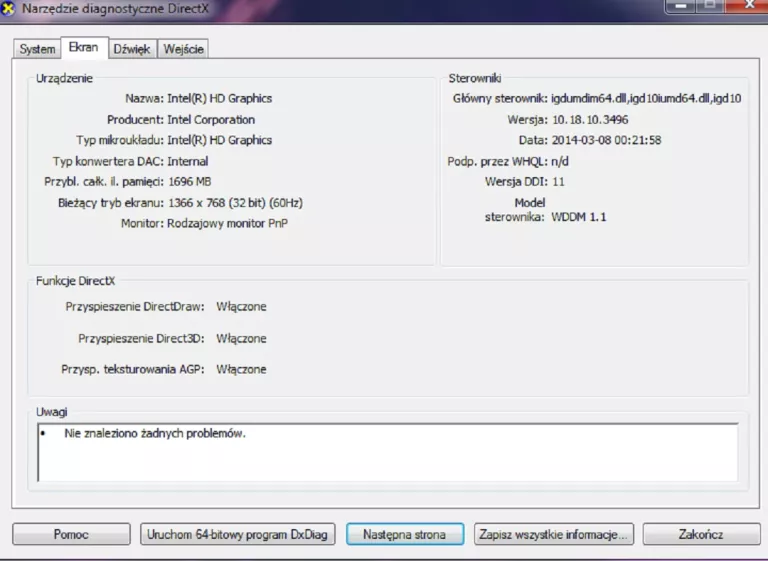The width and height of the screenshot is (768, 561).
Task: Click the Rodzajowy monitor PnP value
Action: click(227, 223)
